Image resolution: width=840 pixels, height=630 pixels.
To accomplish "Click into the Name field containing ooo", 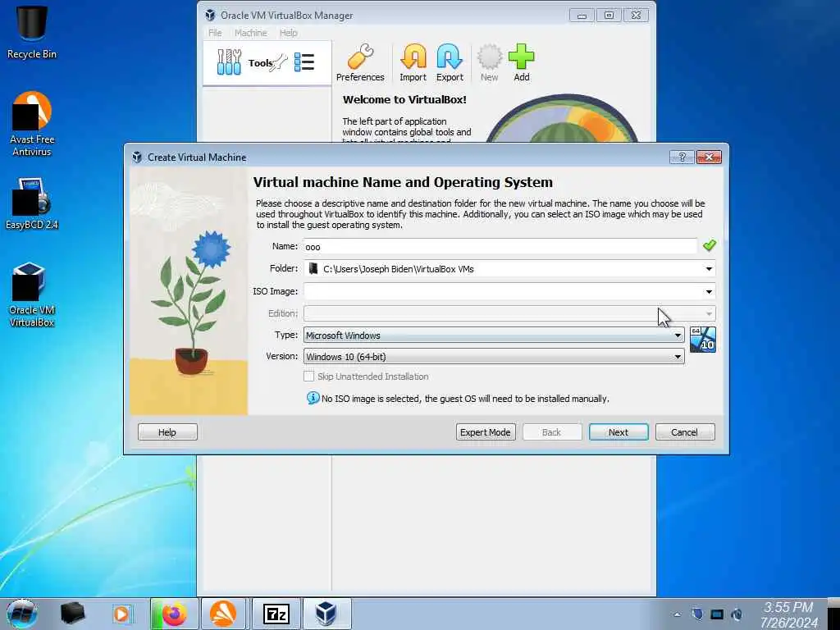I will 500,246.
